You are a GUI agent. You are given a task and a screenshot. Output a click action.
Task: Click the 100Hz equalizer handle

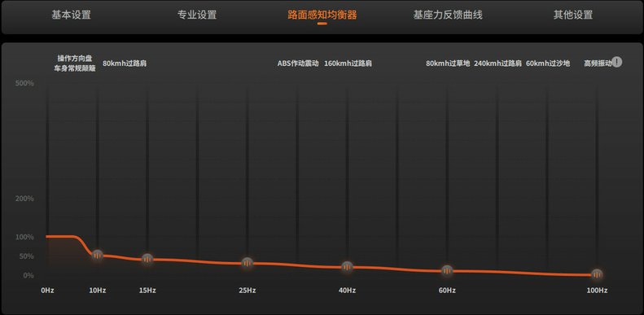(x=597, y=274)
